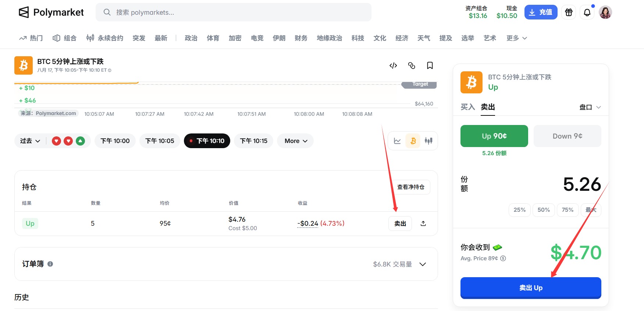Image resolution: width=644 pixels, height=311 pixels.
Task: Click the Up outcome tag in 持仓
Action: [30, 224]
